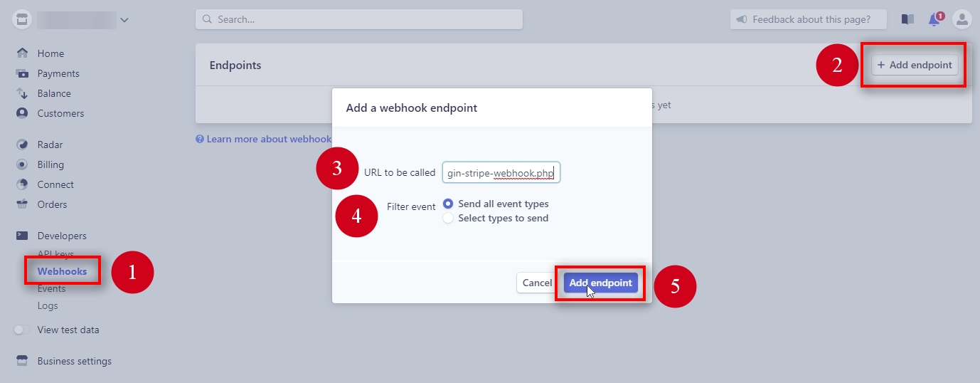Cancel the webhook endpoint dialog
The width and height of the screenshot is (980, 383).
coord(537,283)
